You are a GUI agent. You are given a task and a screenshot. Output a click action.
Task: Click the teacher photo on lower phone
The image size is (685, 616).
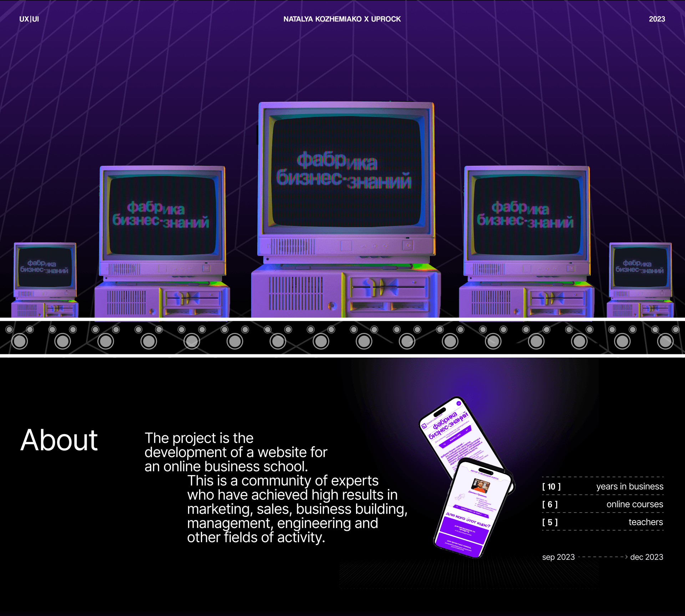[480, 485]
